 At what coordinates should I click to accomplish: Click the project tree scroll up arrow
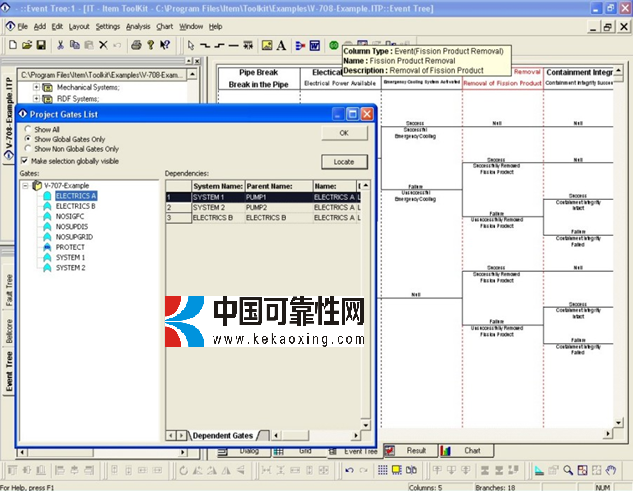192,74
